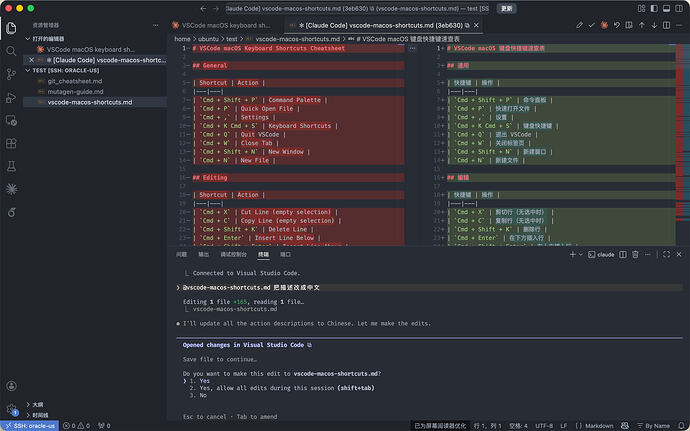Open the diff hunk ellipsis at line 1
Viewport: 690px width, 431px height.
point(412,48)
